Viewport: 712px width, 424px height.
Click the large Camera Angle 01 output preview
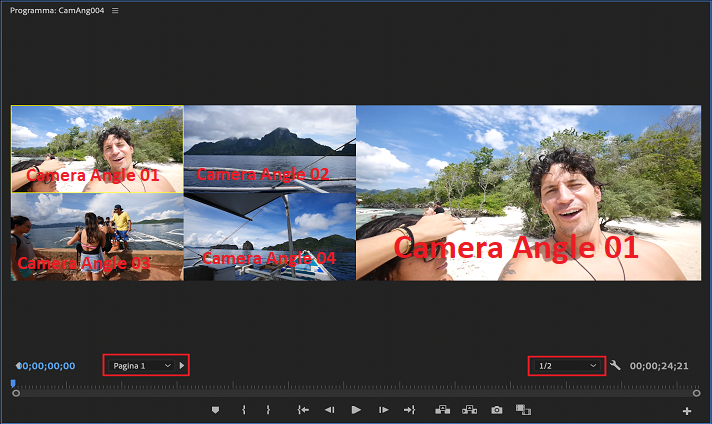(x=529, y=193)
